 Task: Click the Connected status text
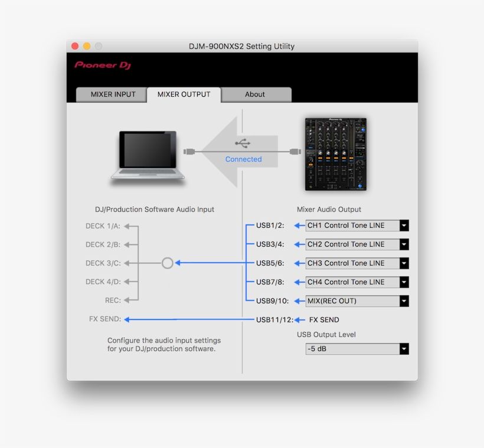click(x=243, y=159)
